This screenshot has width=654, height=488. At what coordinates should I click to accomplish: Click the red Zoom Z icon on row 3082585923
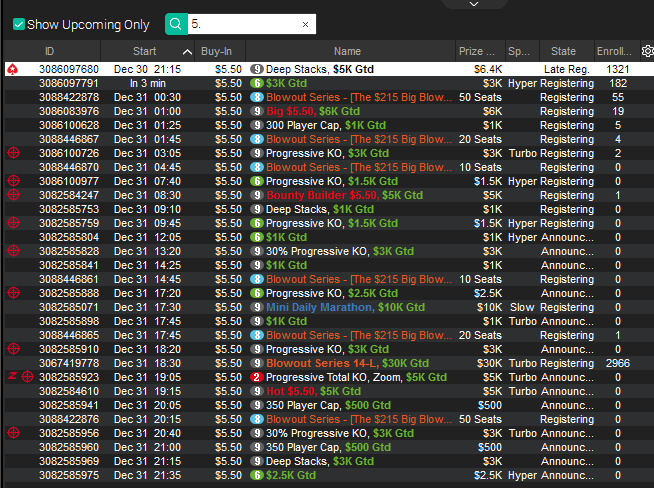[x=13, y=377]
